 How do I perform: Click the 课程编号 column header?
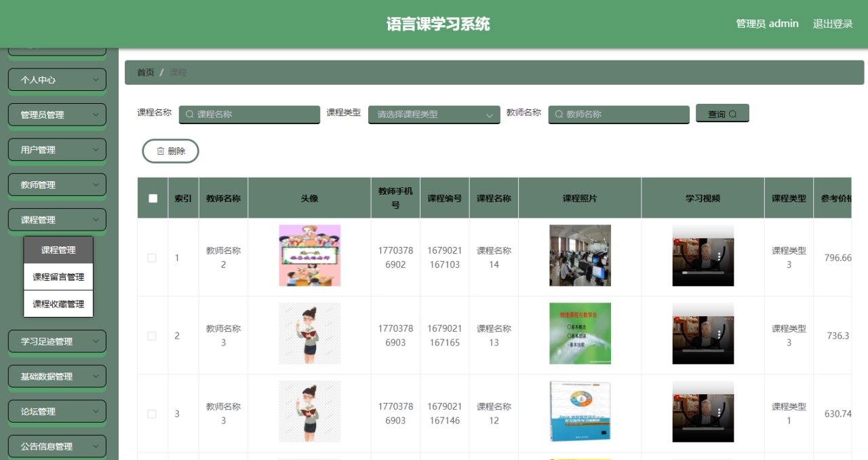pyautogui.click(x=444, y=198)
